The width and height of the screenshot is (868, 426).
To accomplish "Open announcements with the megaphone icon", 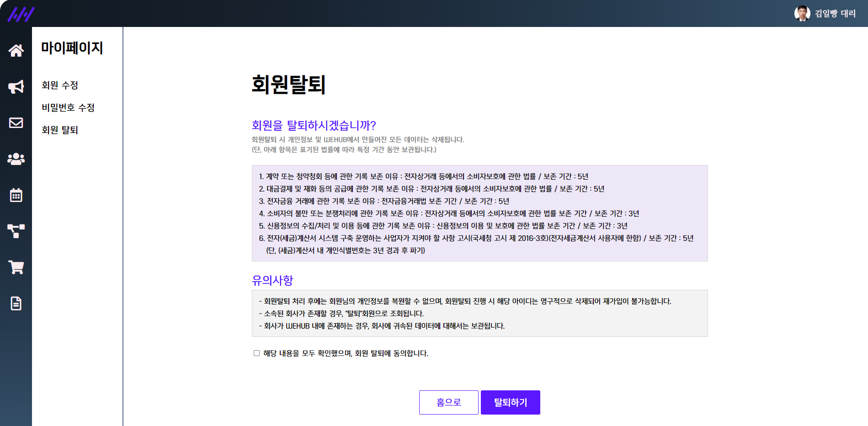I will [x=16, y=87].
